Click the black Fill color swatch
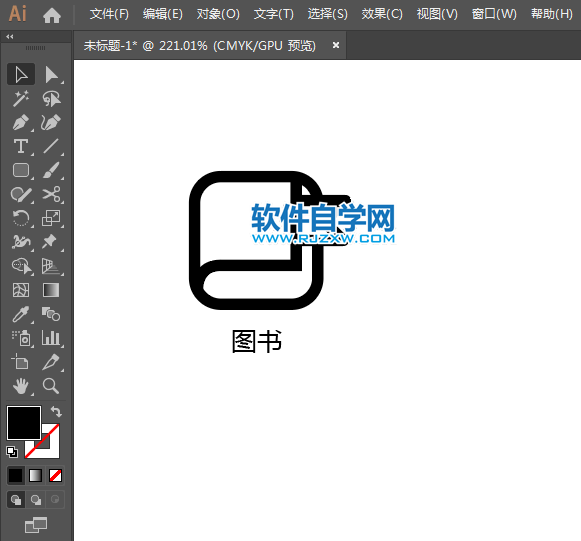This screenshot has height=541, width=581. 24,423
